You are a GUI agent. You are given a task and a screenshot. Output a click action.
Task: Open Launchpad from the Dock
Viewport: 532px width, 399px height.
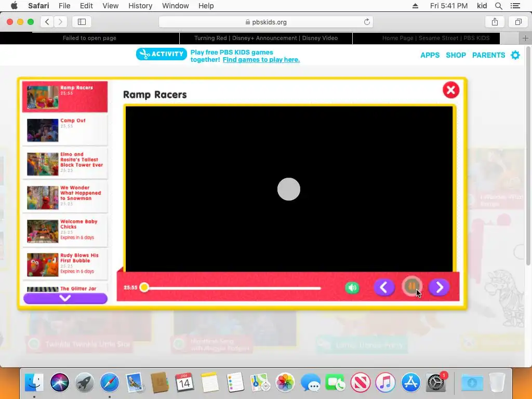[x=85, y=382]
